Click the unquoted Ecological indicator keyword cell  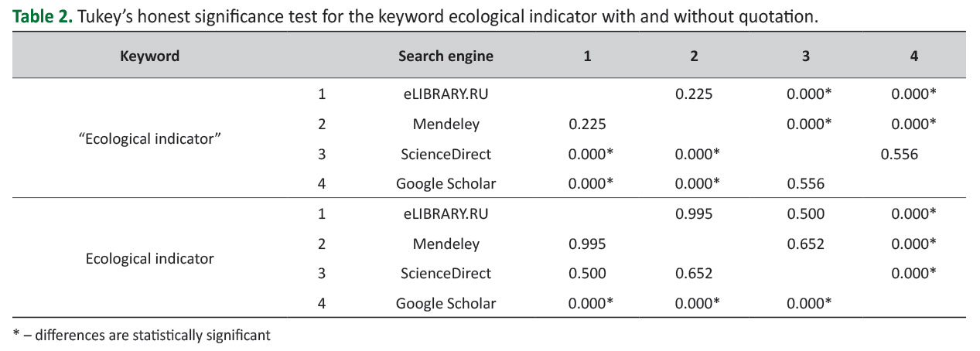pos(149,258)
